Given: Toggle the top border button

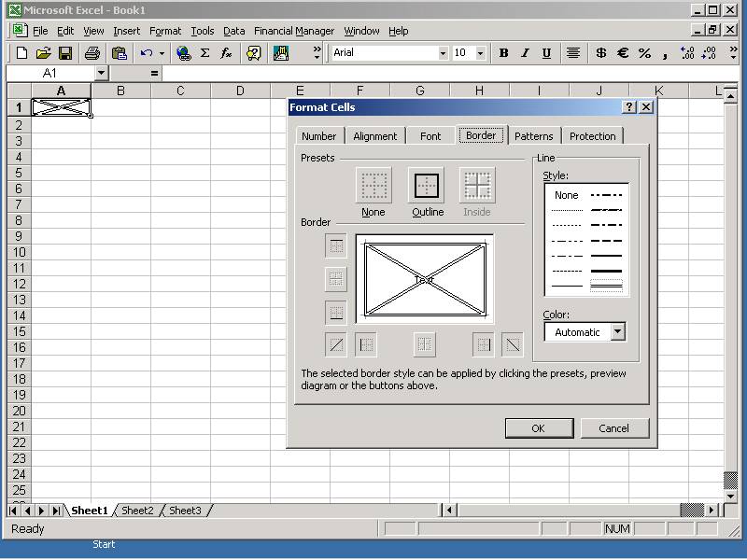Looking at the screenshot, I should pos(336,246).
